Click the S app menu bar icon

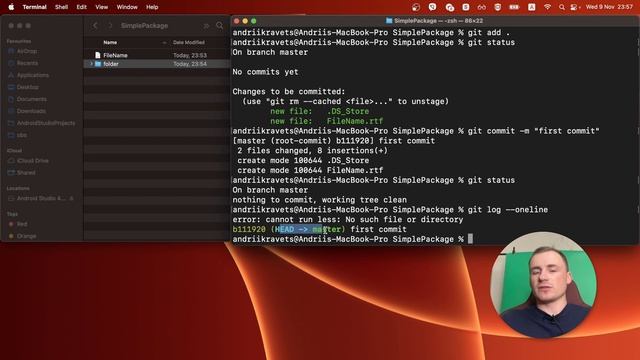coord(466,7)
